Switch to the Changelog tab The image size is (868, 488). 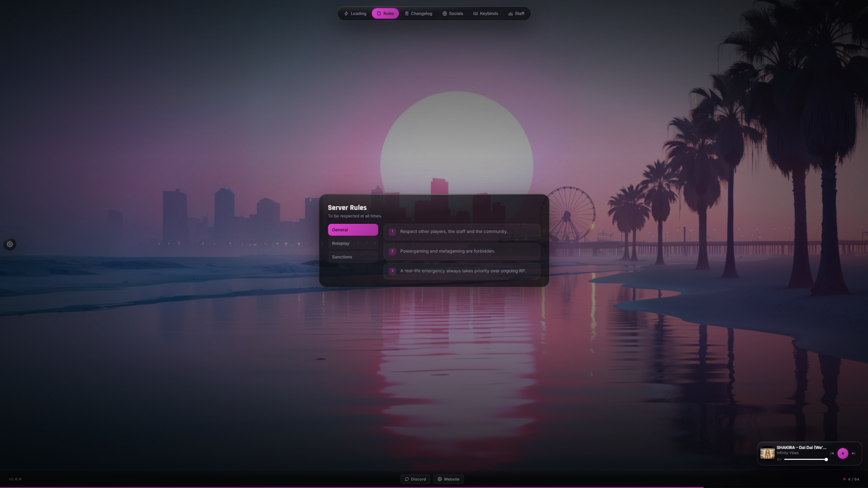point(418,13)
